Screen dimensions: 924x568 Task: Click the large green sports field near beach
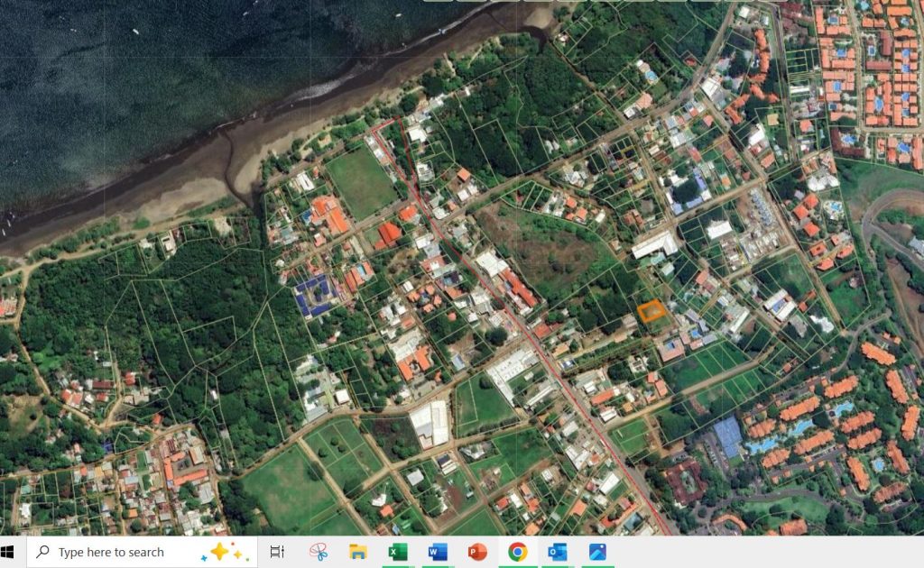360,180
